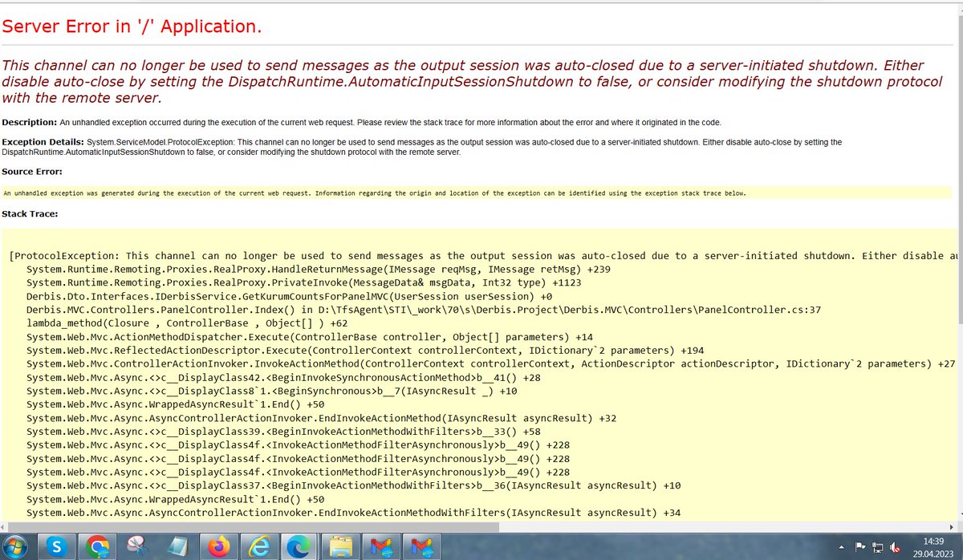Click the "Server Error in '/' Application." heading

pyautogui.click(x=132, y=26)
